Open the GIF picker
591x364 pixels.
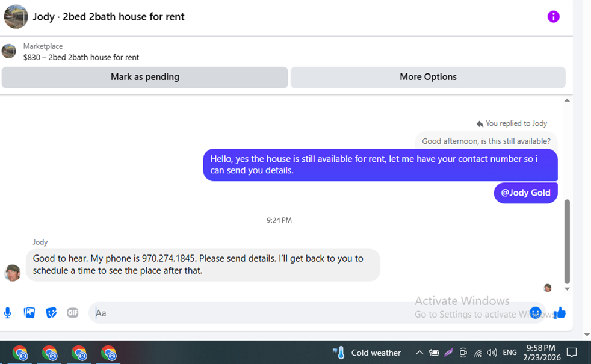(73, 313)
